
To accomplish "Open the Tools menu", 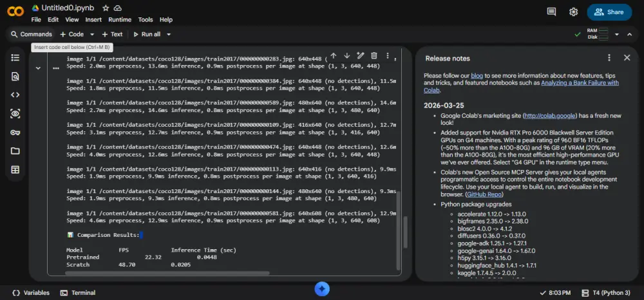I will point(146,20).
